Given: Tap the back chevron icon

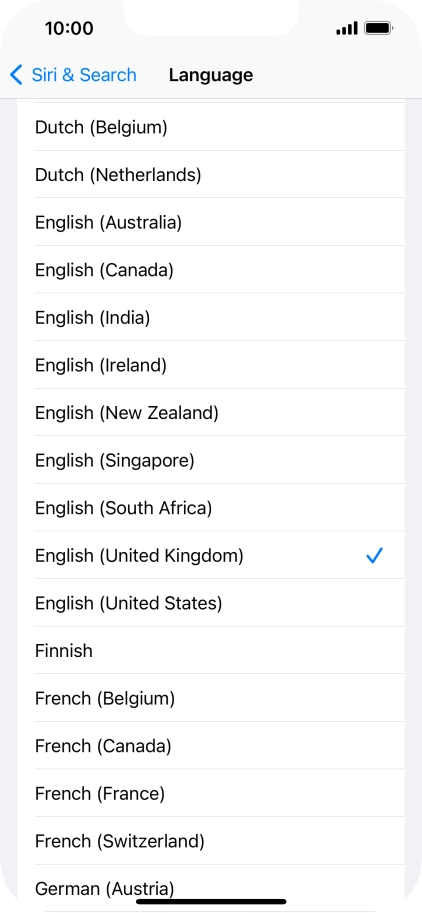Looking at the screenshot, I should tap(16, 75).
